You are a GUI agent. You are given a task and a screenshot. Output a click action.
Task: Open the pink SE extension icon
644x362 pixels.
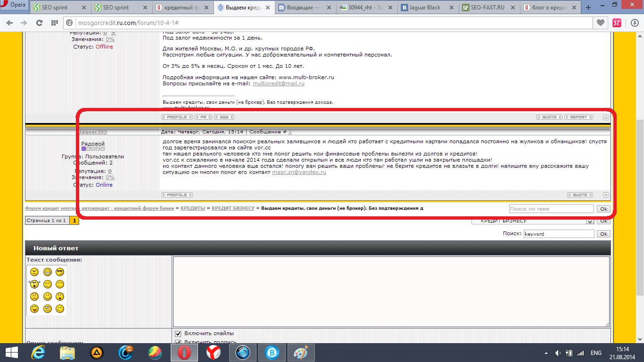pos(617,23)
